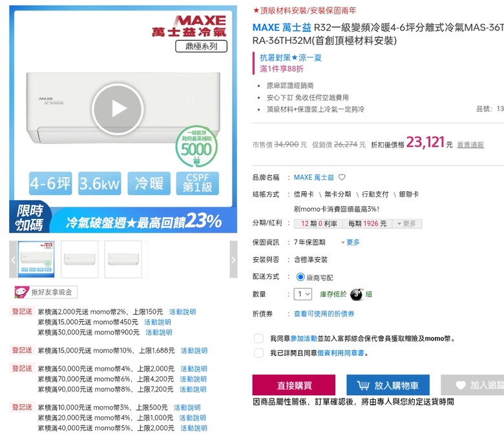Image resolution: width=504 pixels, height=436 pixels.
Task: Play the MAXE air conditioner product video
Action: click(118, 109)
